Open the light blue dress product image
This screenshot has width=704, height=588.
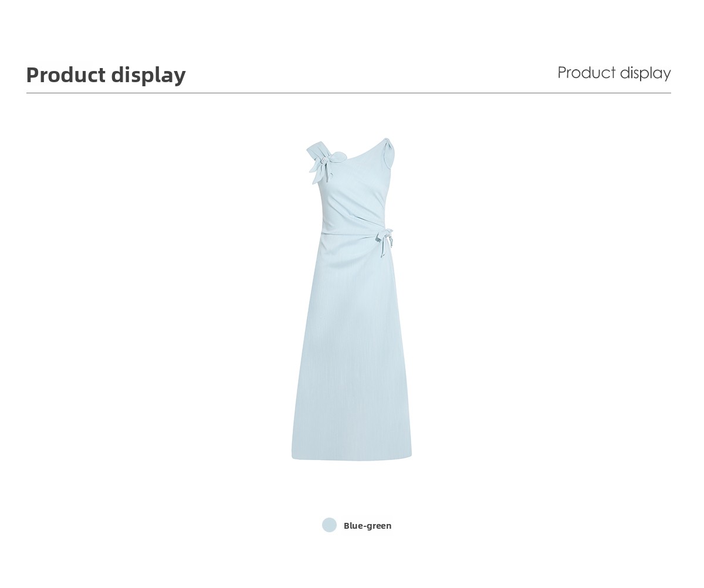point(351,299)
